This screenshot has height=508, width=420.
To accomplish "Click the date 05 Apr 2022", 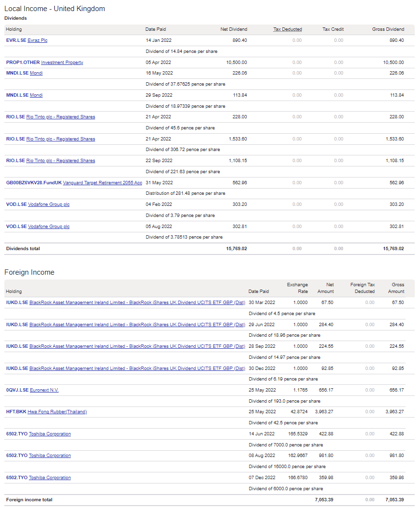I will coord(158,62).
